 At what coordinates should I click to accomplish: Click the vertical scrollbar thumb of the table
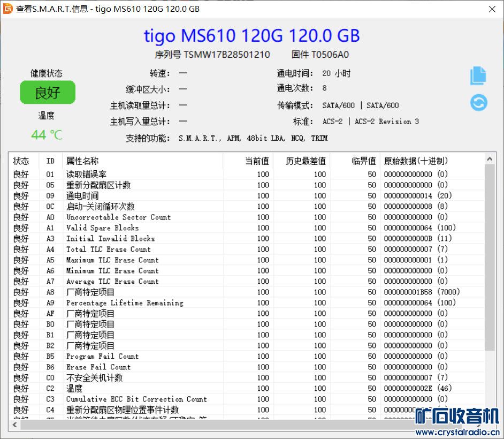[x=490, y=258]
